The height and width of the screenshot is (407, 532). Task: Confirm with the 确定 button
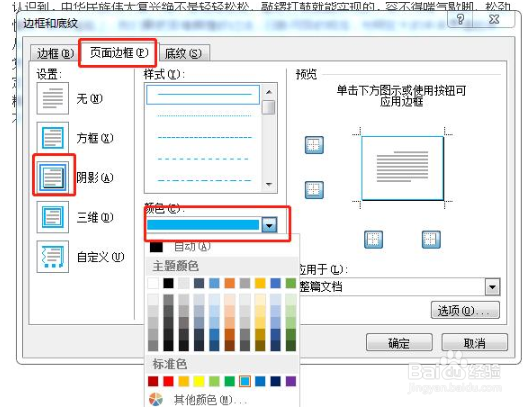pyautogui.click(x=399, y=343)
